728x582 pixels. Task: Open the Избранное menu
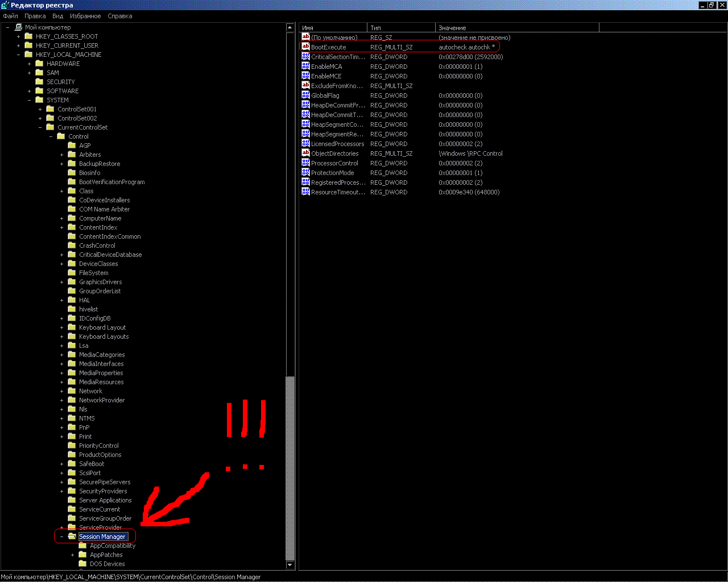click(85, 16)
